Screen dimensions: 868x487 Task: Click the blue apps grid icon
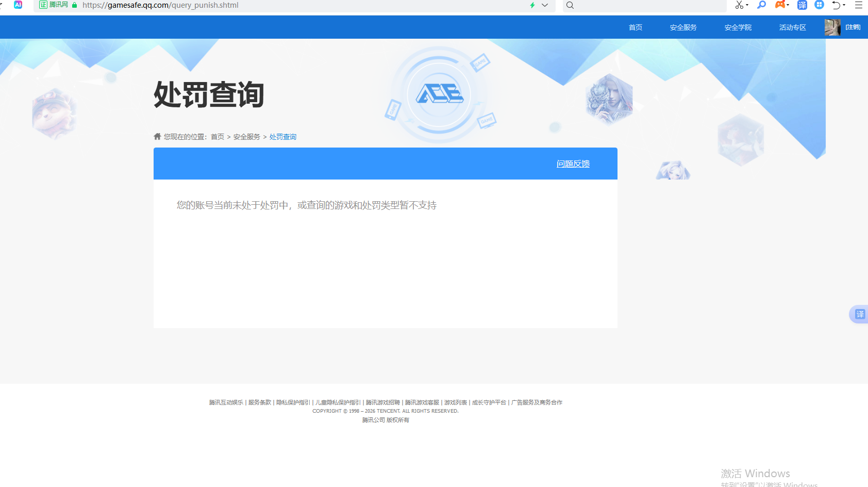[819, 5]
